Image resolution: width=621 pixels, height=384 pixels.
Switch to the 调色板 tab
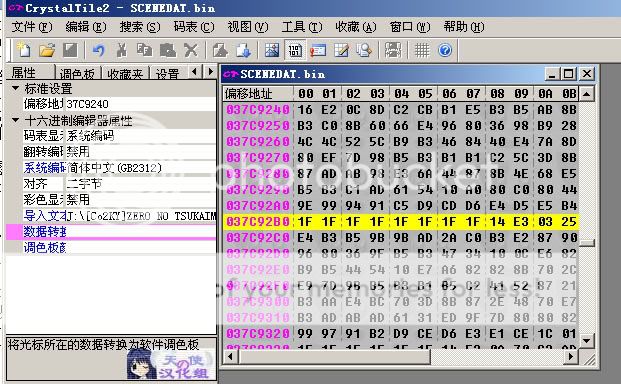coord(77,73)
